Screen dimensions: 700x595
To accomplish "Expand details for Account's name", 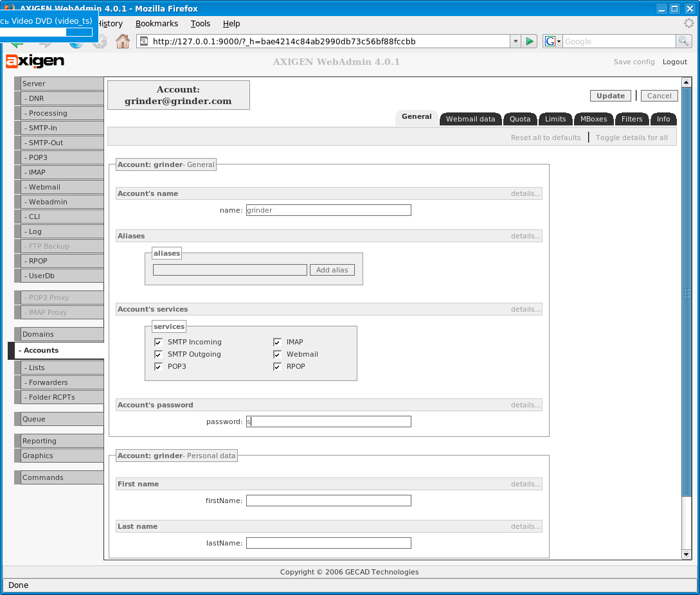I will click(525, 193).
